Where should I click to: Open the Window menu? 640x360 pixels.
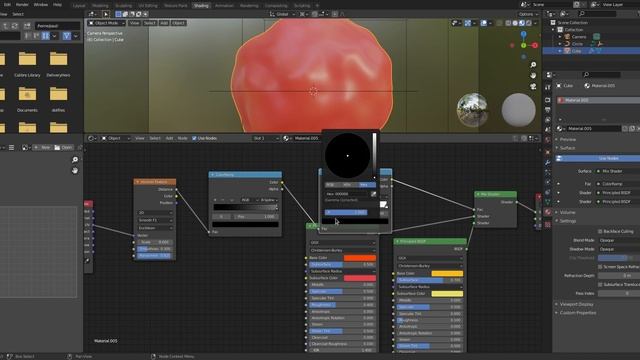point(40,4)
